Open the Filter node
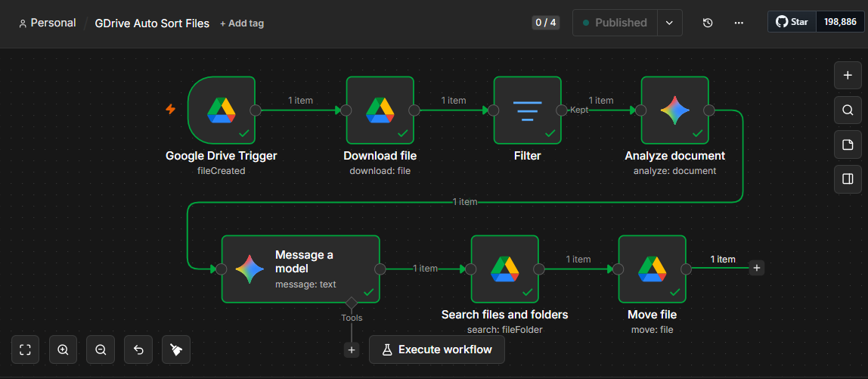Viewport: 868px width, 379px height. (527, 110)
